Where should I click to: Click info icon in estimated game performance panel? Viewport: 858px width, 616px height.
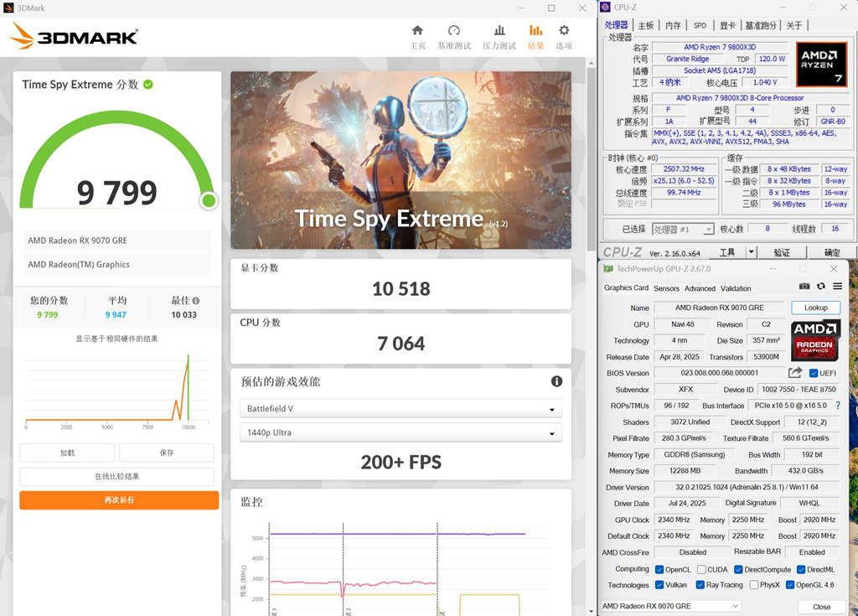[x=556, y=381]
